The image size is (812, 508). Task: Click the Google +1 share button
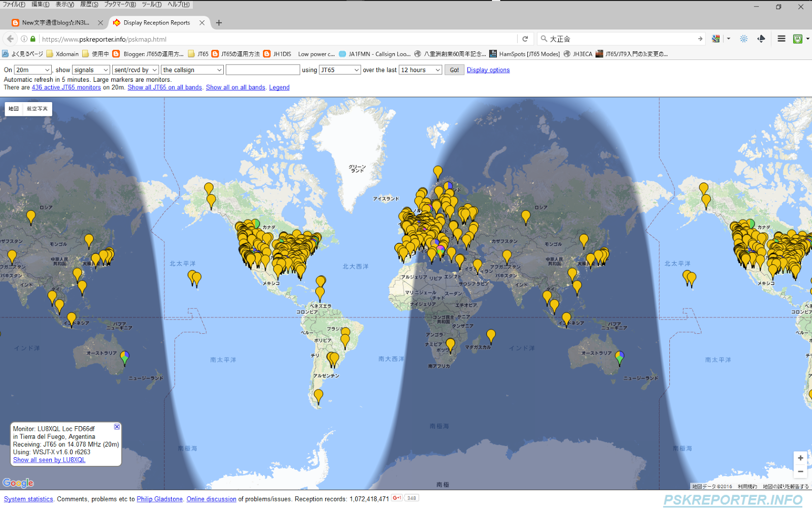point(397,498)
